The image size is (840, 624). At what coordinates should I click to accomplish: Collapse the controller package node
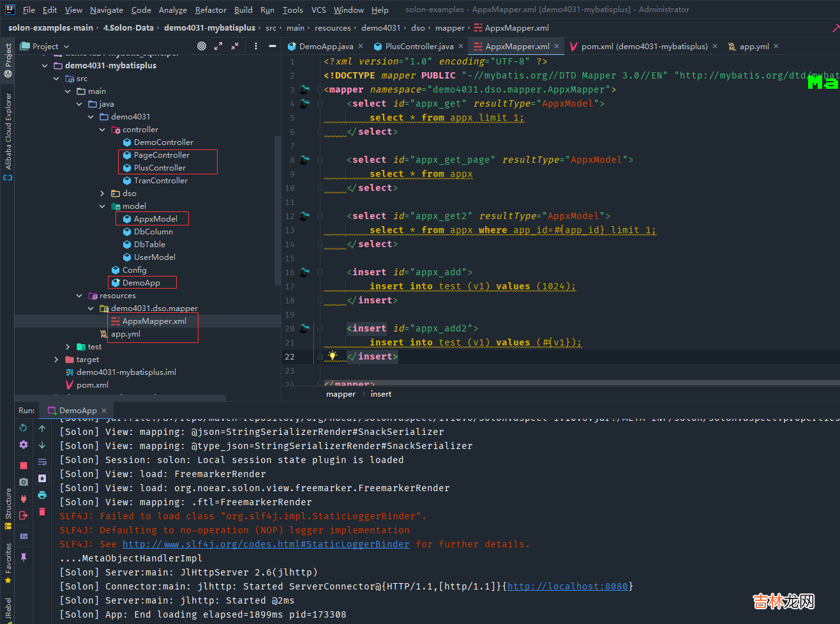tap(102, 130)
